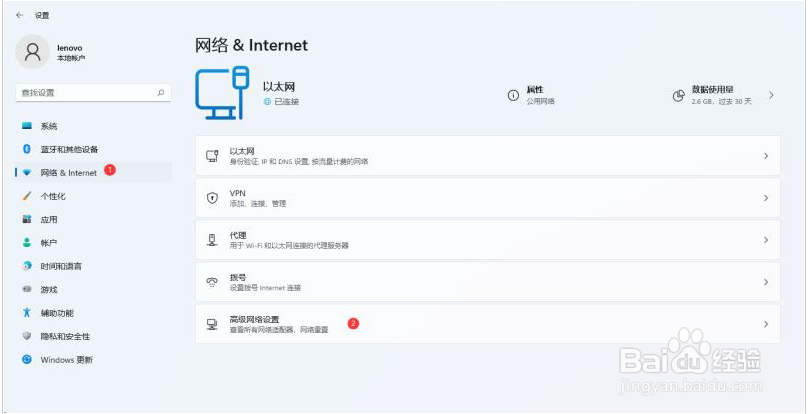Screen dimensions: 808x414
Task: Expand the chevron on the 高级网络设置 row
Action: (766, 324)
